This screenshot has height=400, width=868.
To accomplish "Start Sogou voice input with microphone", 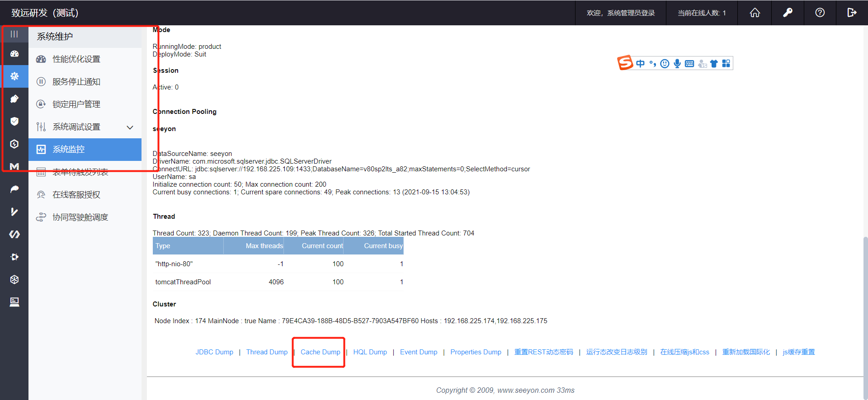I will point(677,64).
